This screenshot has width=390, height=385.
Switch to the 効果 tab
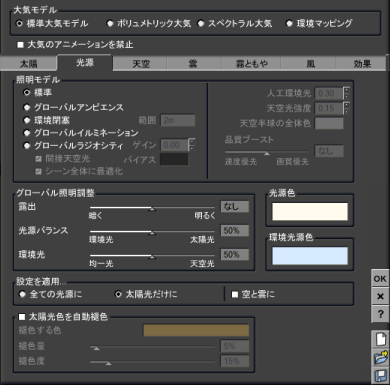[362, 63]
